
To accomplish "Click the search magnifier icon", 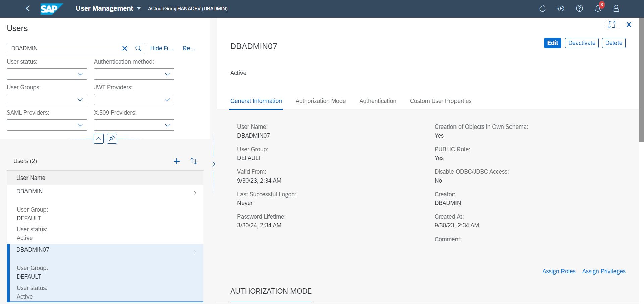I will pyautogui.click(x=138, y=48).
